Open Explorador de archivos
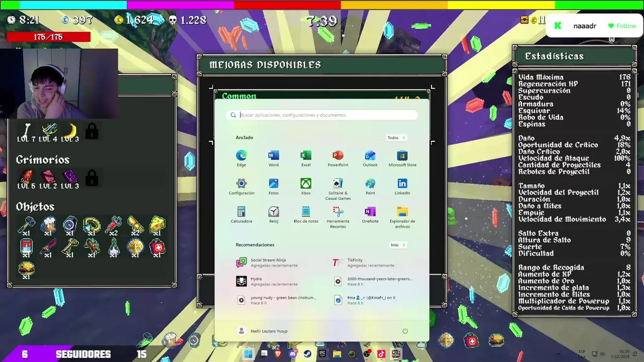644x362 pixels. pos(402,217)
